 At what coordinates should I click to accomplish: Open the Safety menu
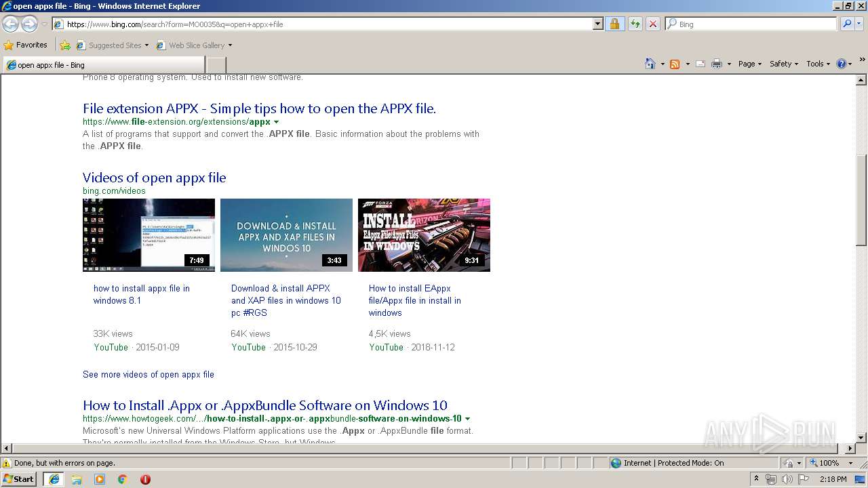784,64
